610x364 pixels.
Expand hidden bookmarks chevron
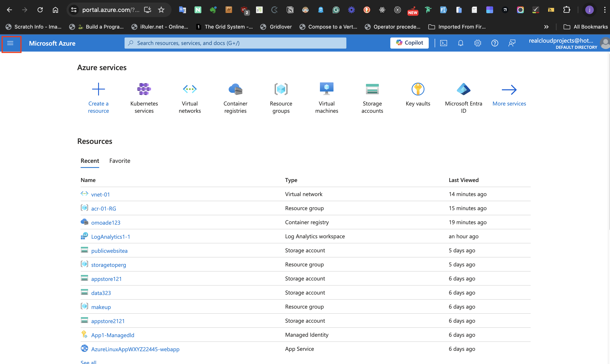546,27
